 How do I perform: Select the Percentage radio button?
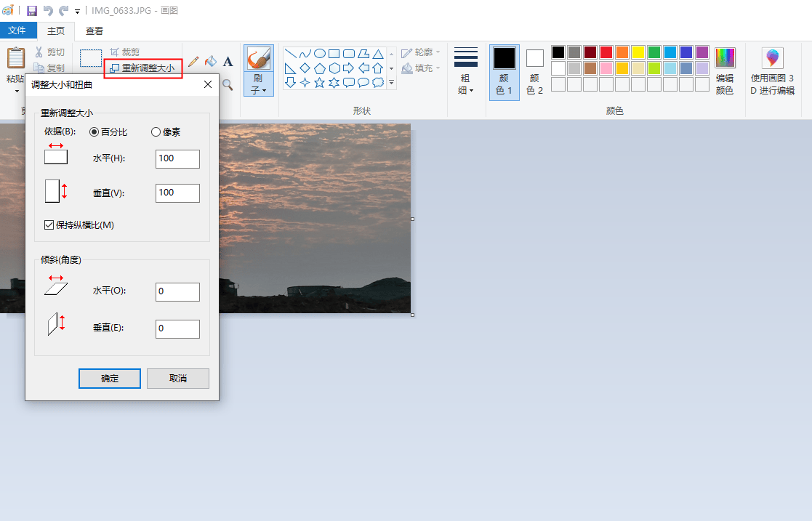(x=94, y=132)
